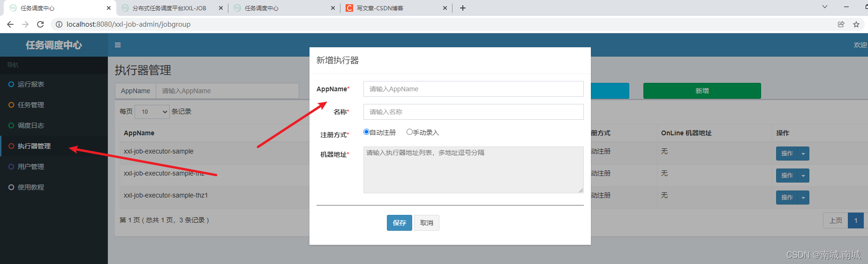Image resolution: width=868 pixels, height=264 pixels.
Task: Expand 操作 arrow for xxl-job-executor-sample-thz1 row
Action: (x=803, y=198)
